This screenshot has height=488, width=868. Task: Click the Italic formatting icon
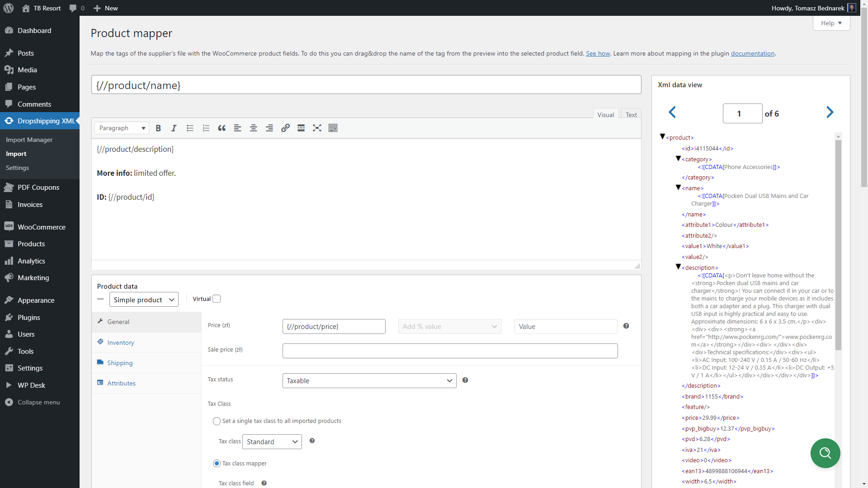(x=174, y=128)
